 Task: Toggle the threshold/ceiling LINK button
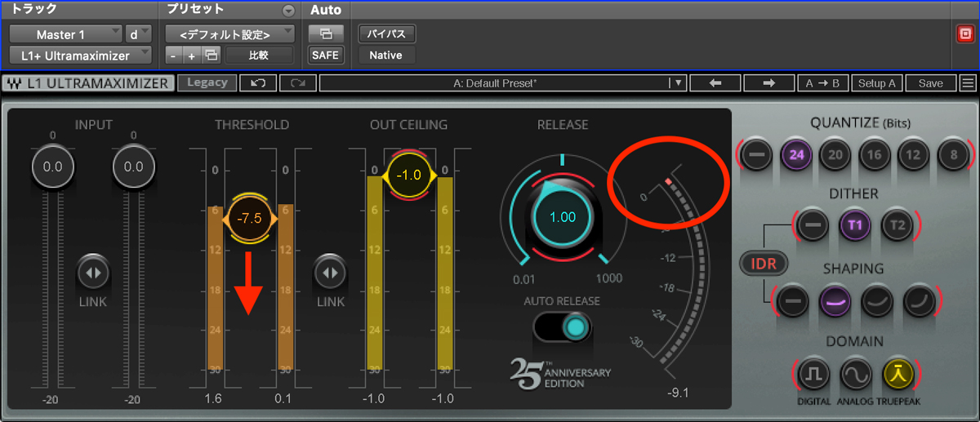[330, 273]
